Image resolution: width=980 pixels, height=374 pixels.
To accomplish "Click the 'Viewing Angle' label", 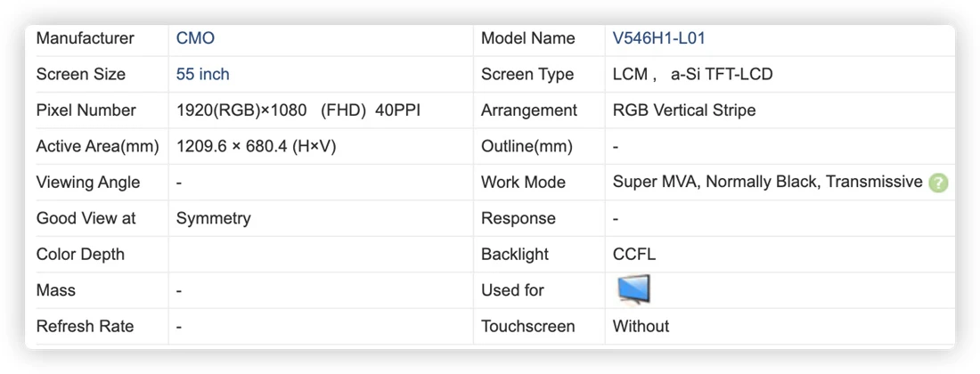I will point(88,183).
